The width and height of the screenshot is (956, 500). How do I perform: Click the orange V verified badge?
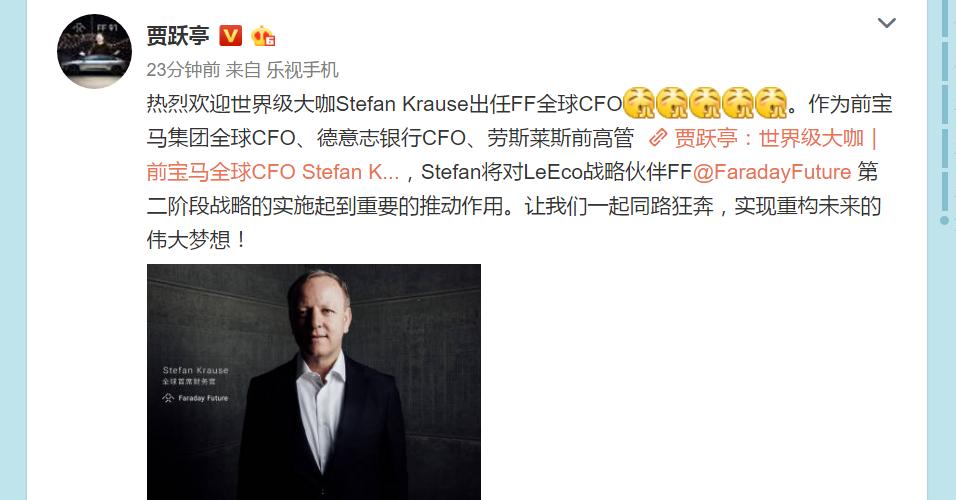coord(230,36)
